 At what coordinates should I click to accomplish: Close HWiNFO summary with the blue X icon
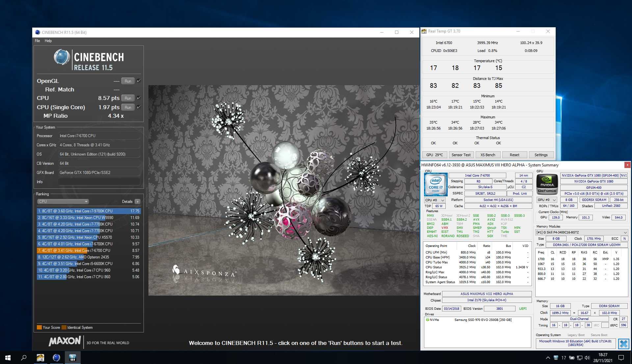(623, 344)
